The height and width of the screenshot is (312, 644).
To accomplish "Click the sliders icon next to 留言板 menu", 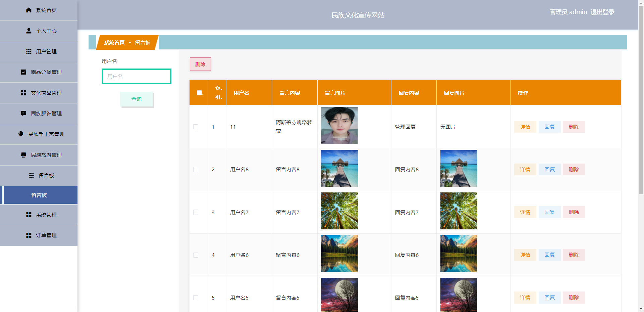I will tap(31, 175).
